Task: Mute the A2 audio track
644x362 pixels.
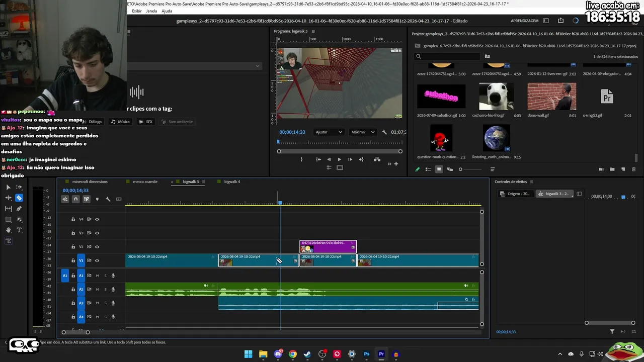Action: pos(97,290)
